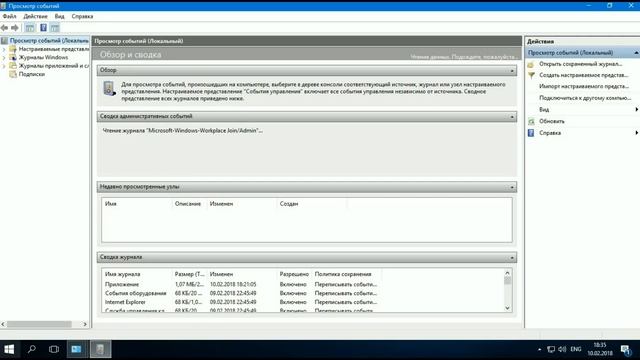Open Task View on the taskbar

(54, 349)
